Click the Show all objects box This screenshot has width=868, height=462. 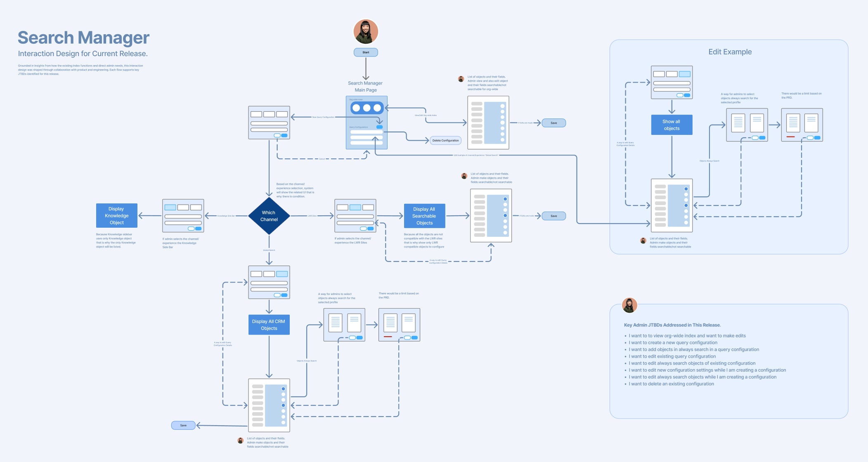(x=672, y=125)
